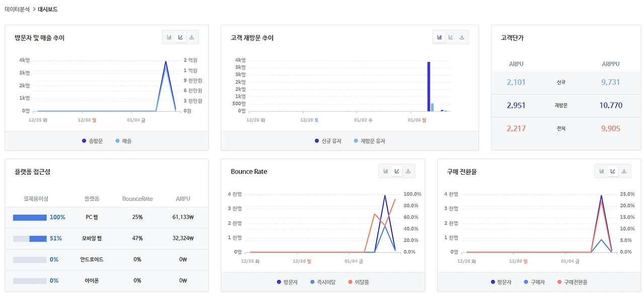Toggle 구매전환율 legend series
Screen dimensions: 644x295
click(x=572, y=282)
